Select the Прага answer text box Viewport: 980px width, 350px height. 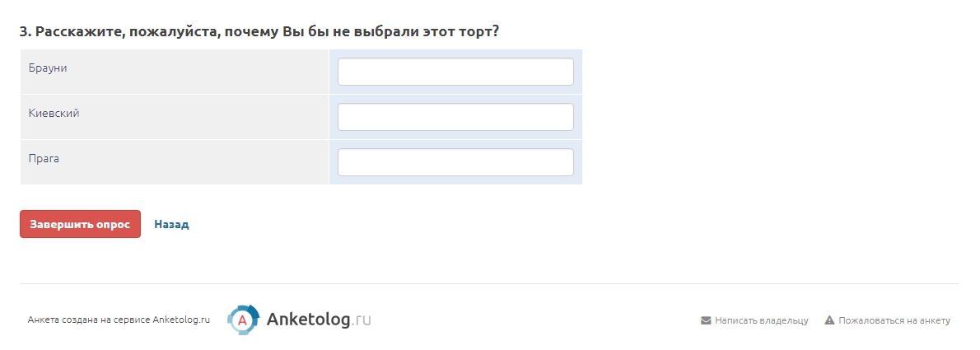click(455, 162)
